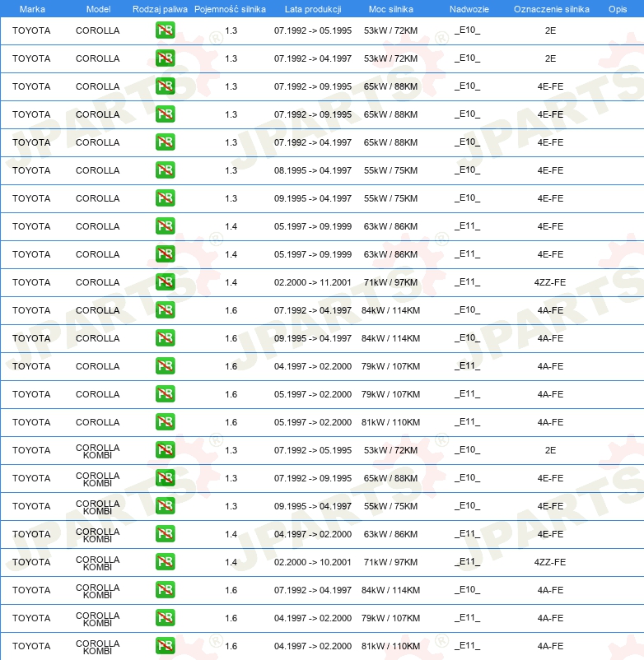Click 63kW / 86KM in Corolla Kombi row
This screenshot has width=644, height=660.
(x=390, y=534)
